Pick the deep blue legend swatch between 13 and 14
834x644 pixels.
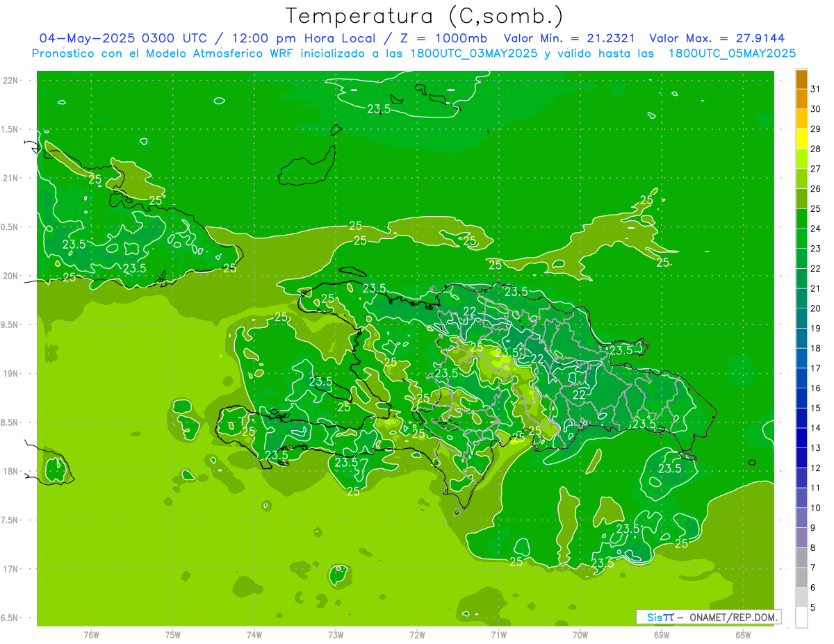(x=801, y=438)
